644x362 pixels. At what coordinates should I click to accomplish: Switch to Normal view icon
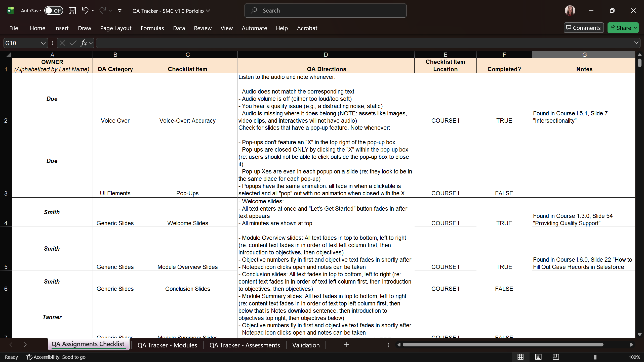[520, 357]
